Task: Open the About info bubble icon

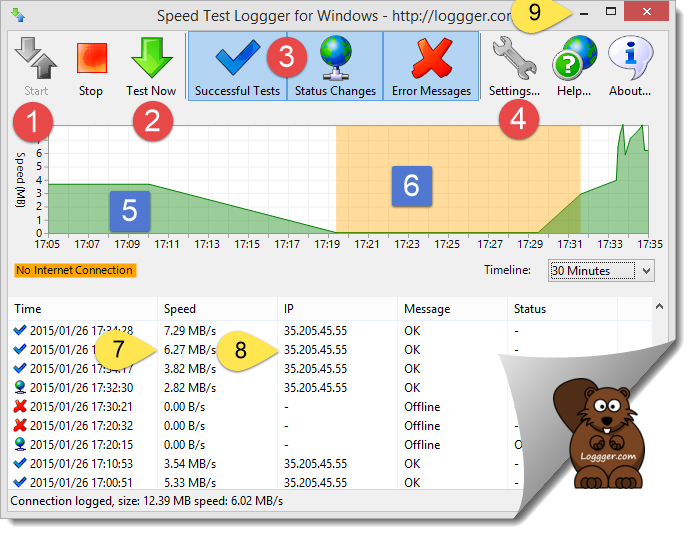Action: click(630, 58)
